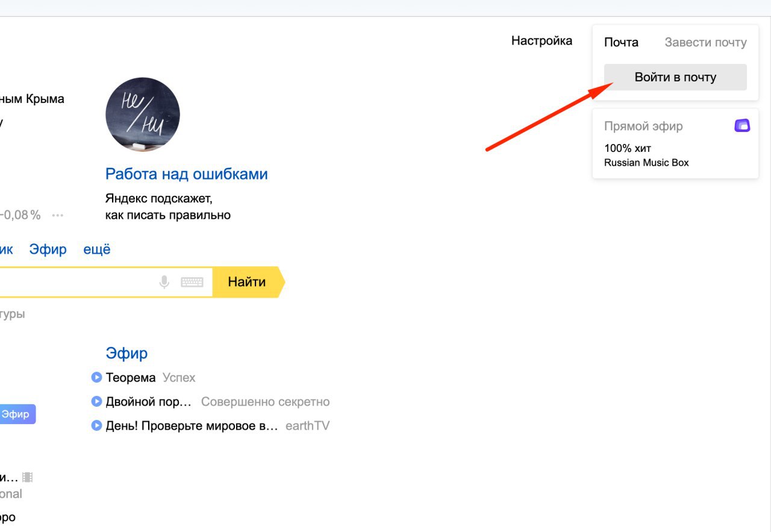Open the Завести почту link

coord(705,43)
